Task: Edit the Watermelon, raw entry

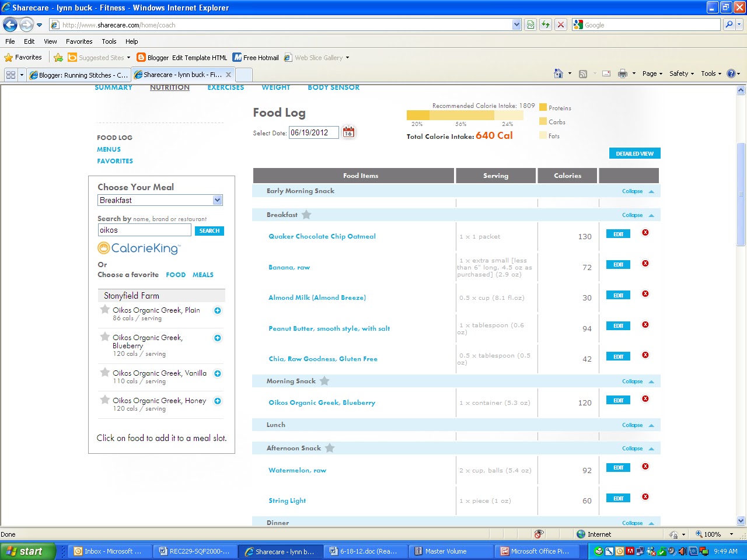Action: click(619, 468)
